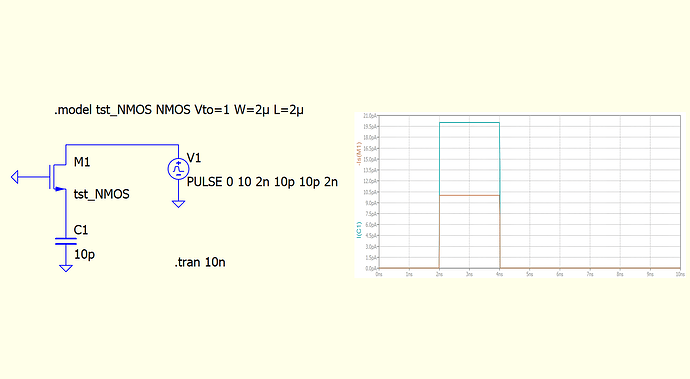Click the tst_NMOS model name label
Screen dimensions: 690x379
[102, 194]
